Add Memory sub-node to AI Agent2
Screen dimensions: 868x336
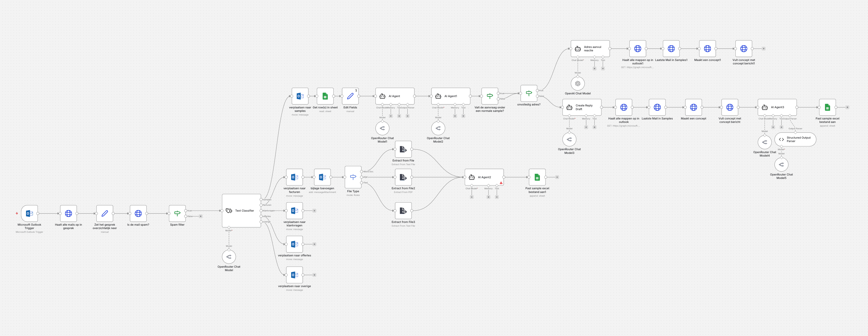click(x=488, y=197)
